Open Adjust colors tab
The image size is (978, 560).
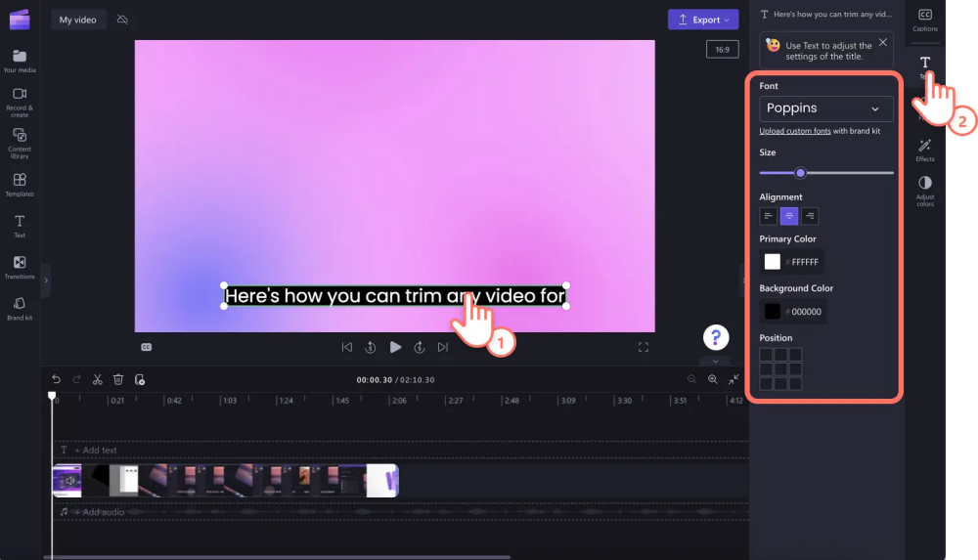point(925,191)
